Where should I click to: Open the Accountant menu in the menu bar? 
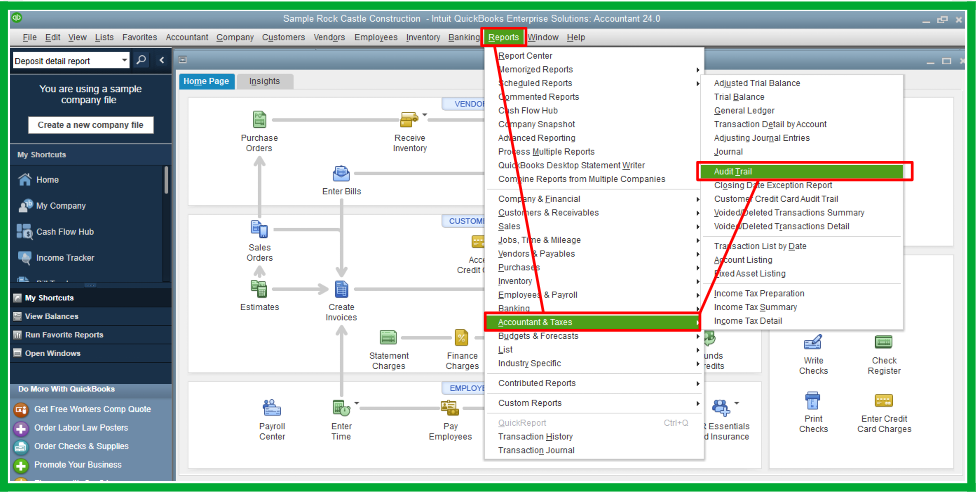pyautogui.click(x=187, y=37)
